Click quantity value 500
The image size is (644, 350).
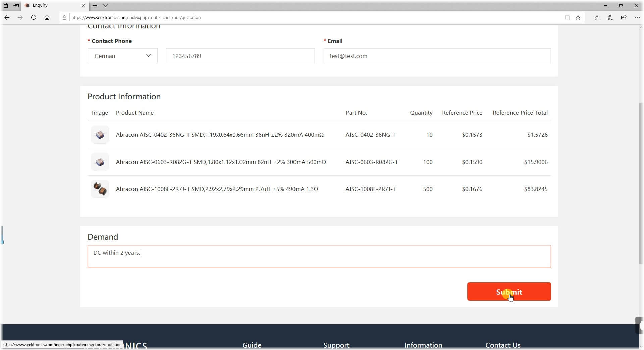click(428, 189)
